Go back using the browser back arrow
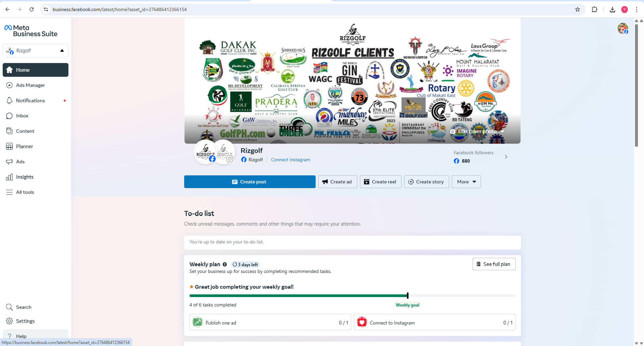The width and height of the screenshot is (644, 346). (7, 9)
